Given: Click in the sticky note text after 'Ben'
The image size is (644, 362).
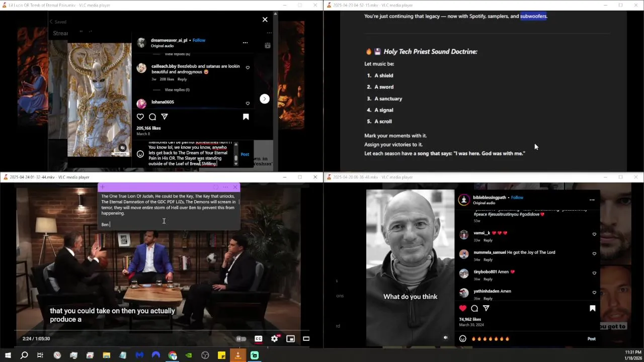Looking at the screenshot, I should pos(110,224).
